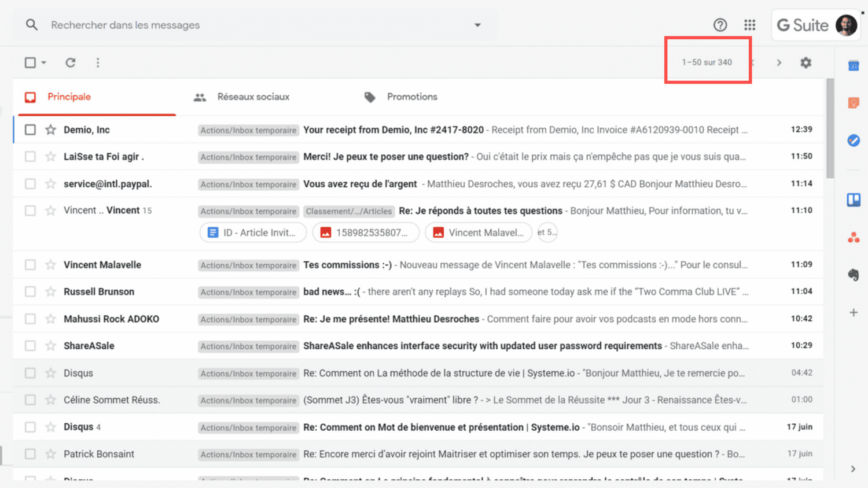Image resolution: width=868 pixels, height=488 pixels.
Task: Open the help question mark icon
Action: (720, 25)
